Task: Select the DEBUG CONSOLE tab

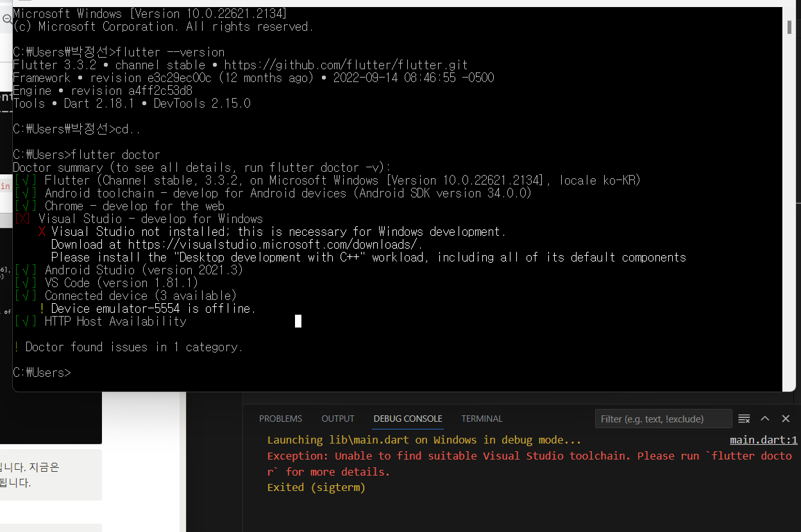Action: [408, 419]
